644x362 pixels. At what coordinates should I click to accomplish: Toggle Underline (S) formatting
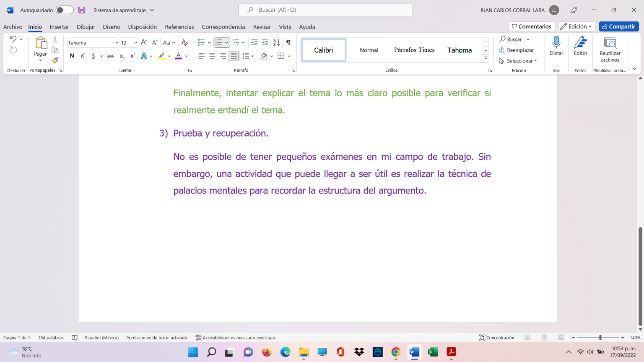pos(93,56)
